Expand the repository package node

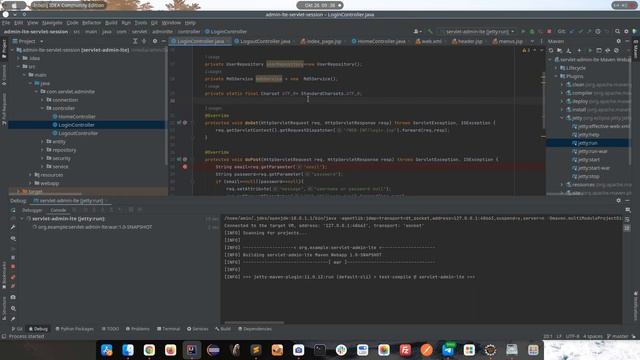pyautogui.click(x=42, y=150)
